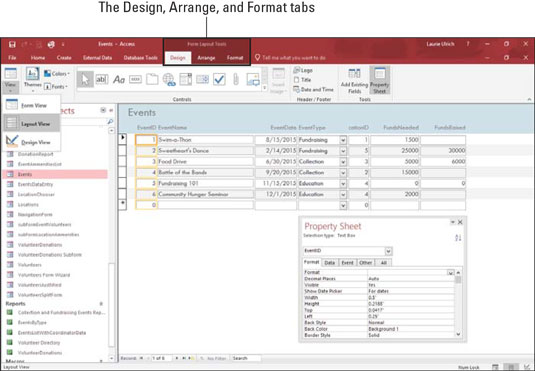Insert a Hyperlink control with globe icon
Viewport: 535px width, 371px height.
[169, 80]
